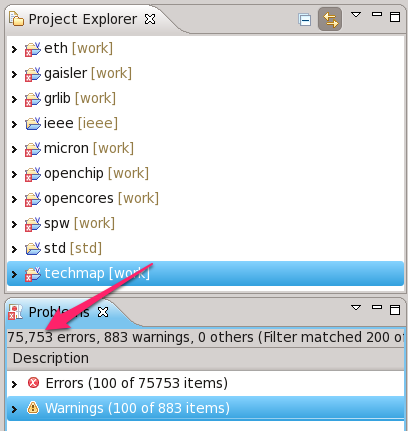Select Warnings (100 of 883 items) row
Viewport: 408px width, 431px height.
pyautogui.click(x=205, y=408)
